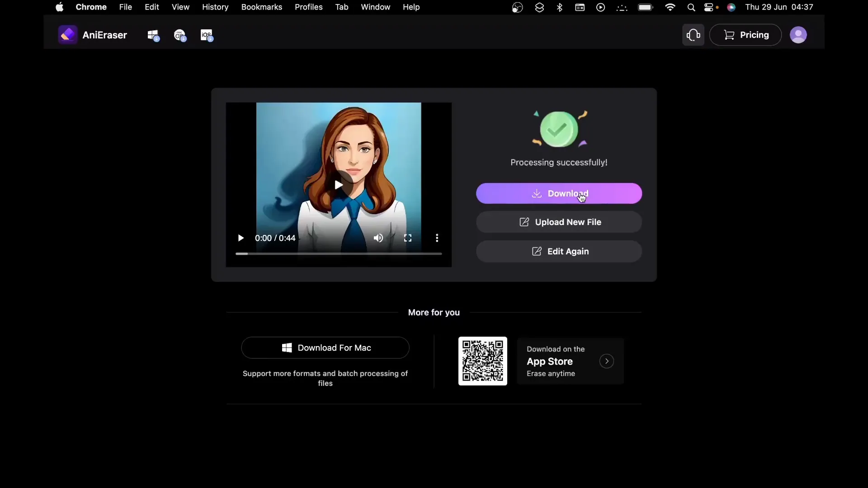
Task: Click Upload New File button
Action: click(x=559, y=222)
